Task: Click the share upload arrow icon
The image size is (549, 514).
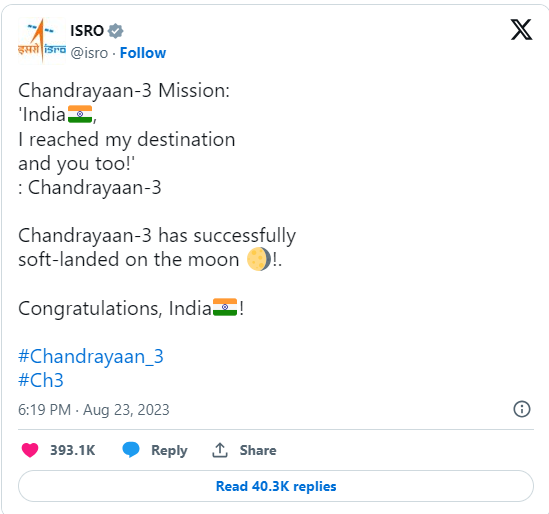Action: tap(220, 450)
